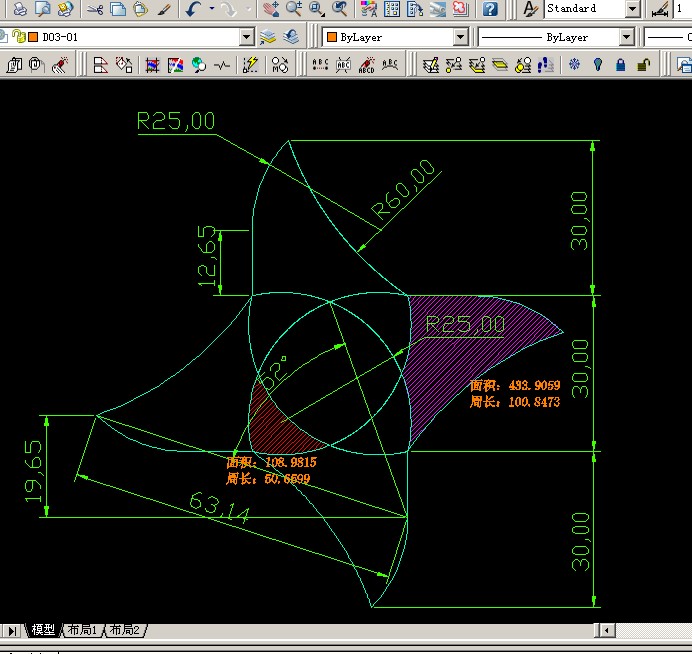Viewport: 692px width, 654px height.
Task: Unlock layer with open padlock icon
Action: [x=644, y=65]
